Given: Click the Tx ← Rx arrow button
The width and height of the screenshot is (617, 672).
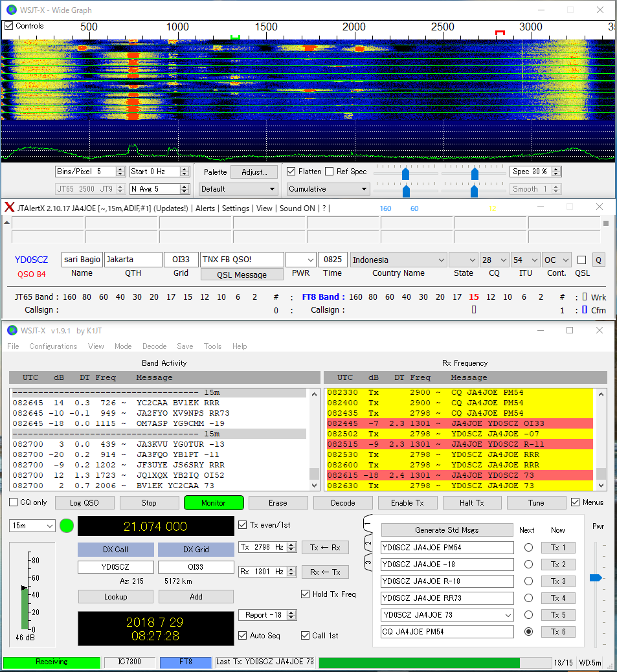Looking at the screenshot, I should point(325,547).
